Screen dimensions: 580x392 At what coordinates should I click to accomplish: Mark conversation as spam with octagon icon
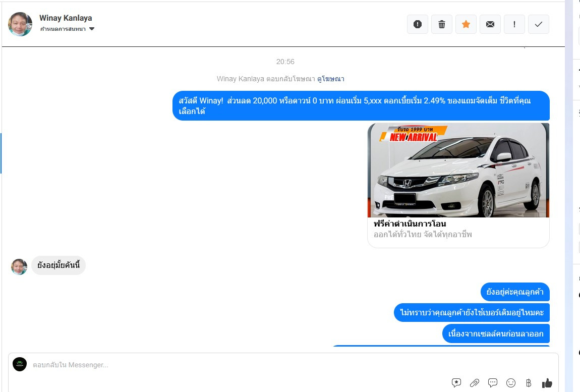pyautogui.click(x=418, y=24)
